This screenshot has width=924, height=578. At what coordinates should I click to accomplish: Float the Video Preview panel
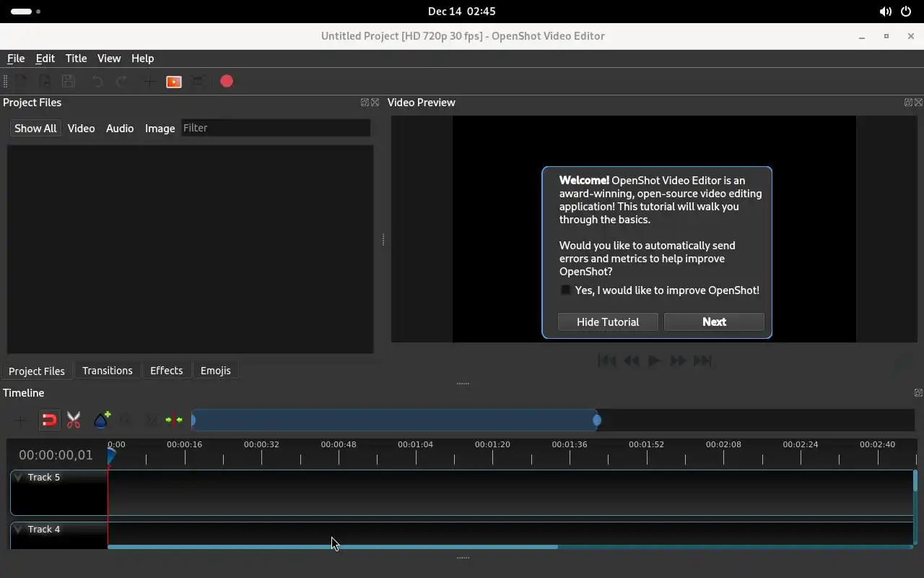click(x=908, y=103)
